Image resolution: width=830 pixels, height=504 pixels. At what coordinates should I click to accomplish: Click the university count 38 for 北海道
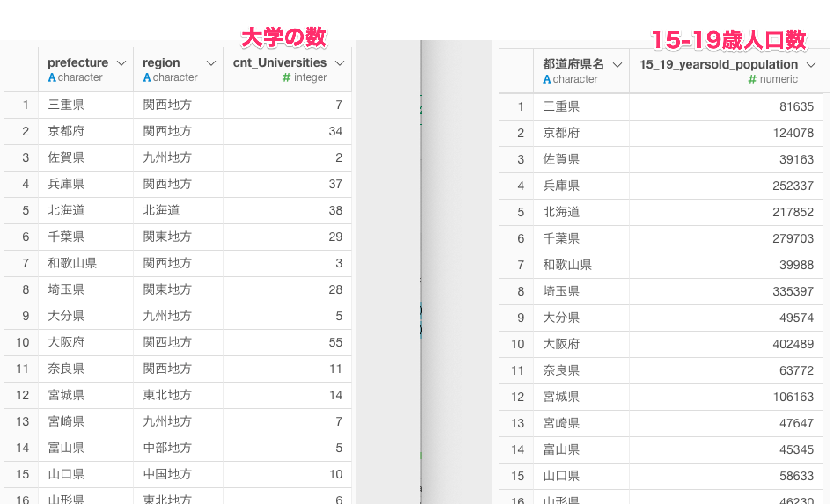[287, 211]
